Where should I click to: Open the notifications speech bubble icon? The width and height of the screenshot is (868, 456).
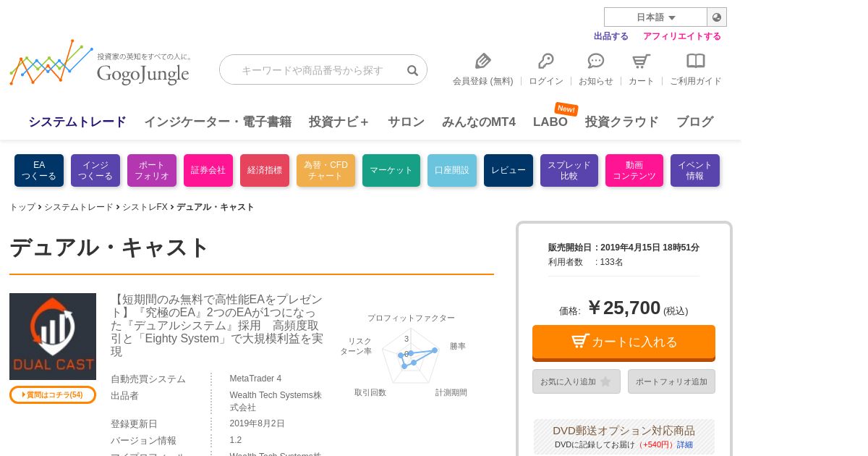pos(595,61)
